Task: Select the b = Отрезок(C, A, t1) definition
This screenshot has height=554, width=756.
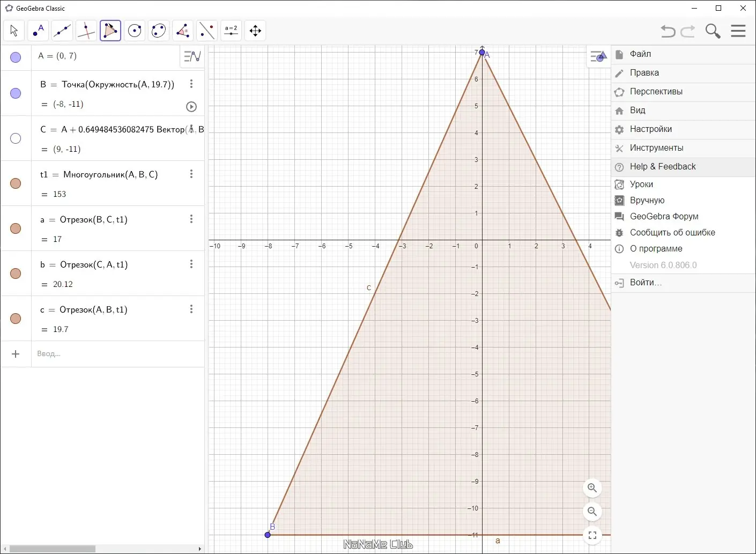Action: click(84, 264)
